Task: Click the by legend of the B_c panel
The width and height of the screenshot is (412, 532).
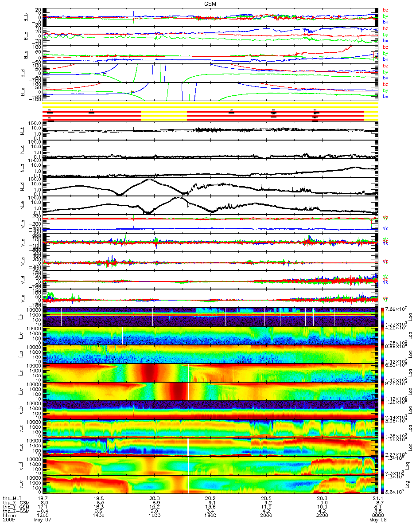Action: coord(385,35)
